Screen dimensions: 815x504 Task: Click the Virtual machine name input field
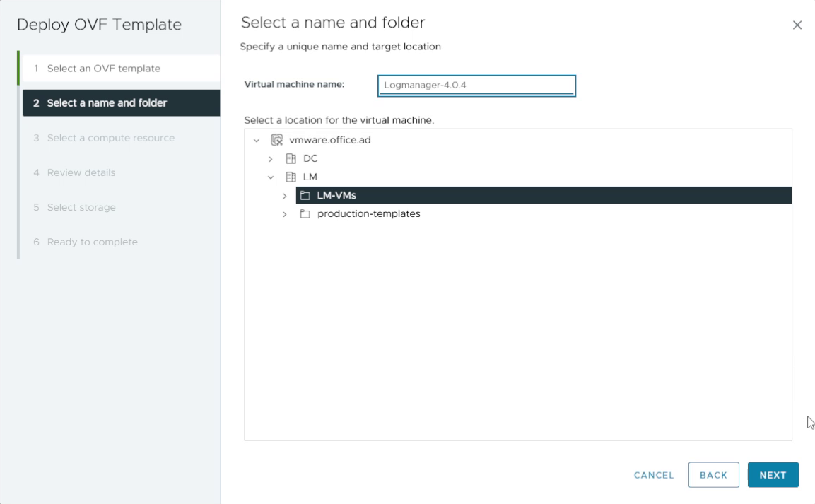(x=476, y=85)
